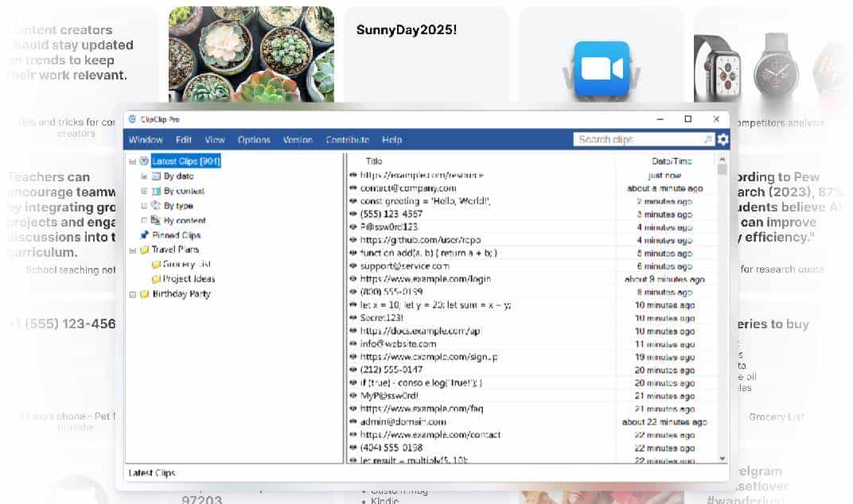This screenshot has height=504, width=853.
Task: Click the Project Ideas folder icon
Action: pyautogui.click(x=156, y=279)
